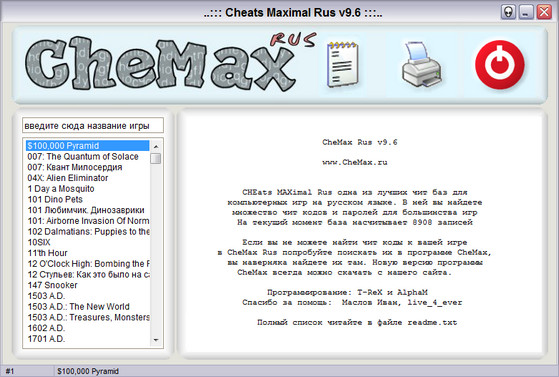Select the 147 Snooker game entry
559x377 pixels.
pos(52,285)
